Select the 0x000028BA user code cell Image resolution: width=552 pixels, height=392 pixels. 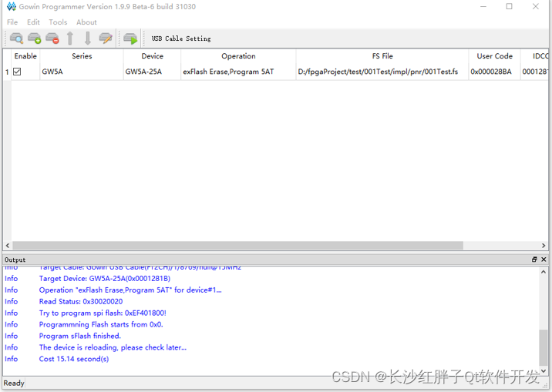tap(494, 72)
